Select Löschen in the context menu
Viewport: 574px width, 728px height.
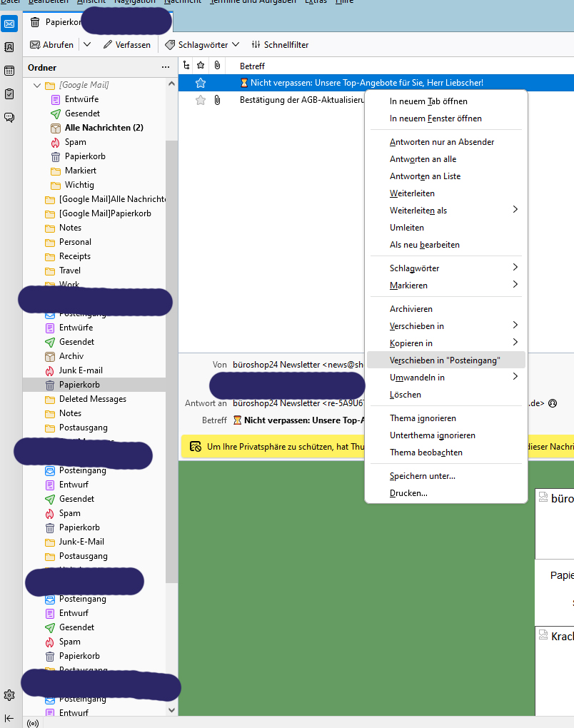tap(405, 395)
